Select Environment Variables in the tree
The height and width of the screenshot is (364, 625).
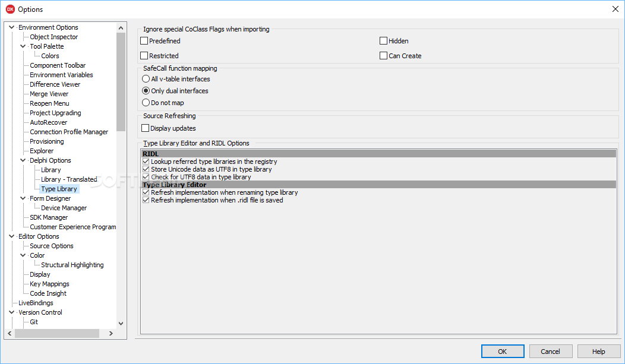tap(61, 75)
